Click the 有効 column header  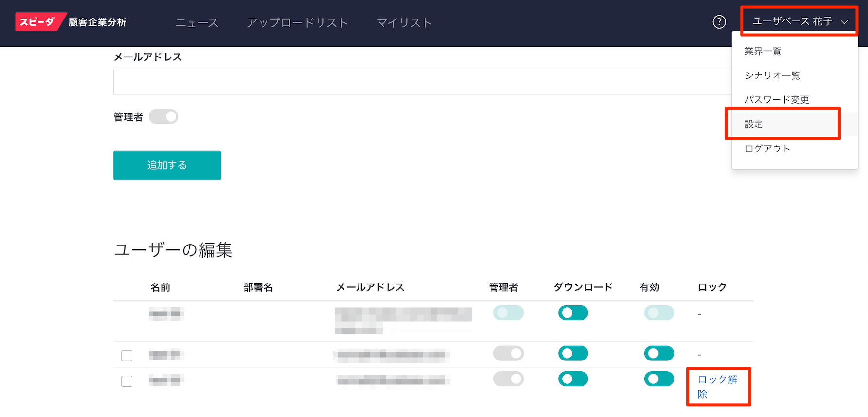point(649,287)
